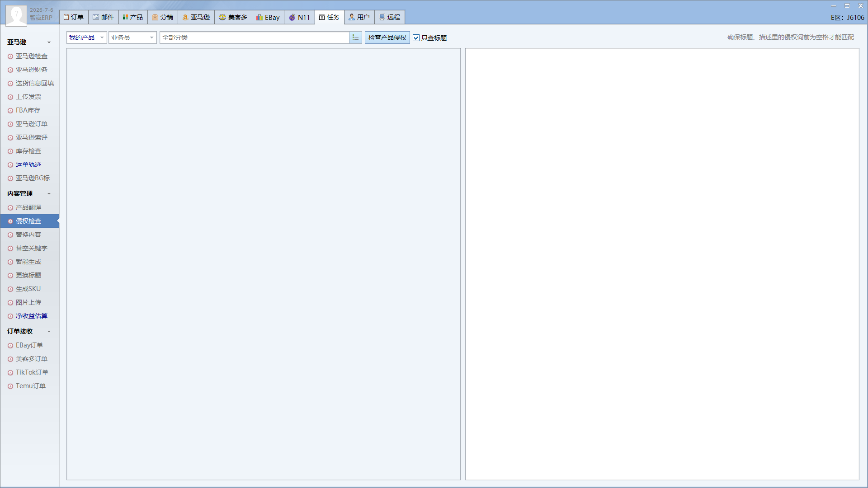Open the 远程 tab
The height and width of the screenshot is (488, 868).
point(390,17)
